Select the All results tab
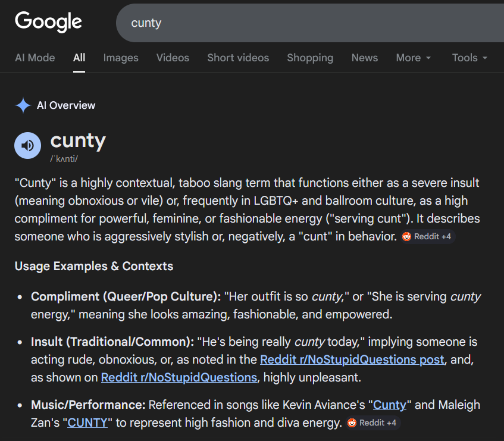504x441 pixels. pos(79,58)
